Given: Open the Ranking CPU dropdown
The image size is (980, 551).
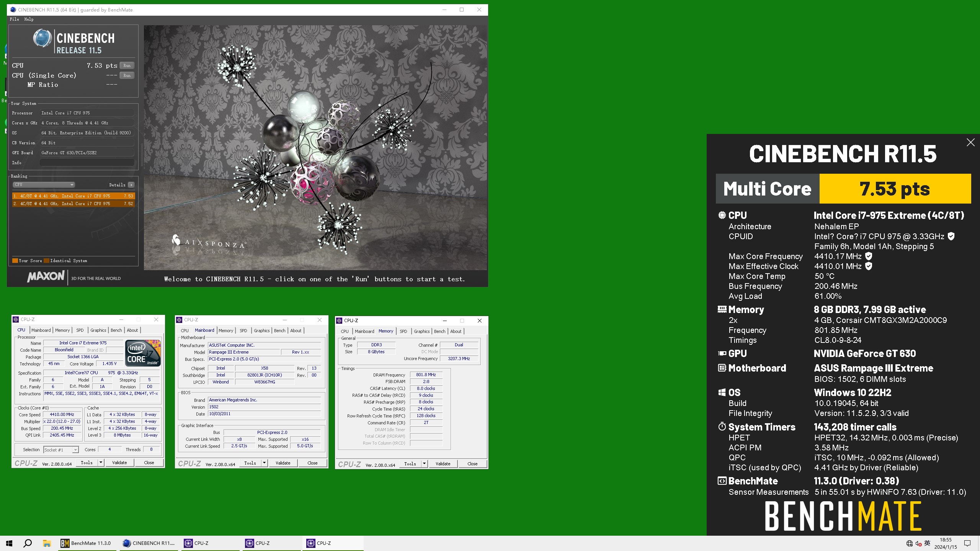Looking at the screenshot, I should tap(44, 185).
